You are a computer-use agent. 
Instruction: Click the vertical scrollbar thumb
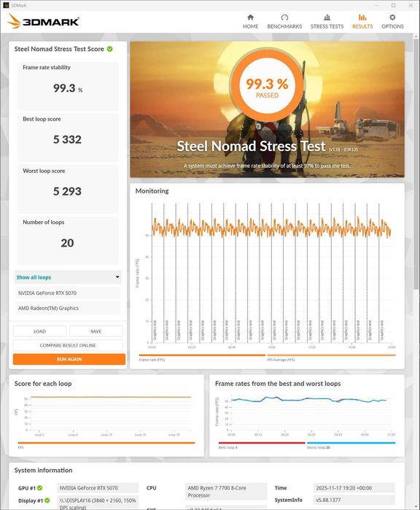tap(416, 163)
